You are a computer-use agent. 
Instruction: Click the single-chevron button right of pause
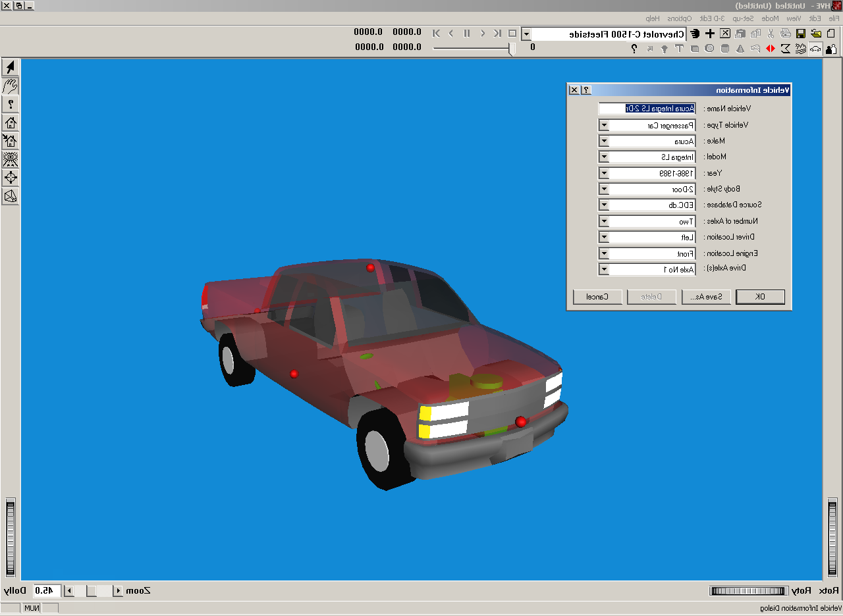tap(483, 33)
